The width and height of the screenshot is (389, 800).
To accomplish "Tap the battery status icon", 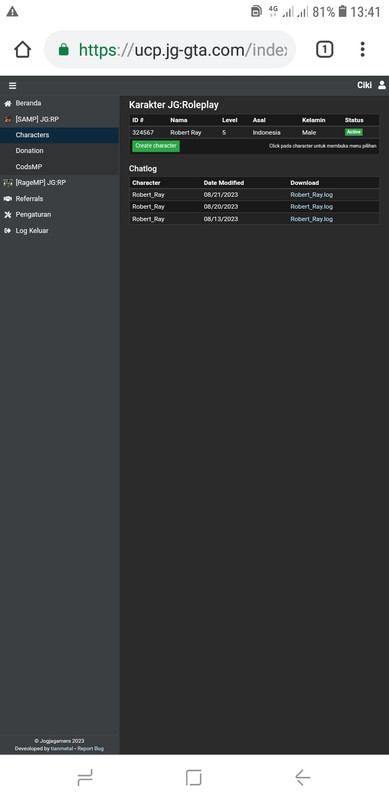I will click(x=343, y=11).
